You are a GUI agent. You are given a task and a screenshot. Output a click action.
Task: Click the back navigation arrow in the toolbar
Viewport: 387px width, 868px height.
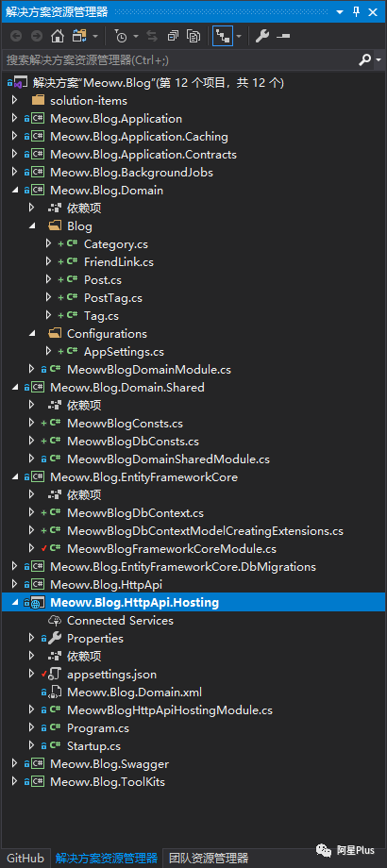[16, 37]
